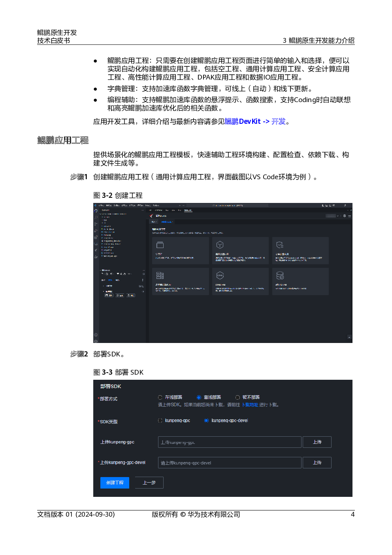Open dropdown next to DevKit panel top-right field
Viewport: 392px width, 555px height.
(338, 216)
